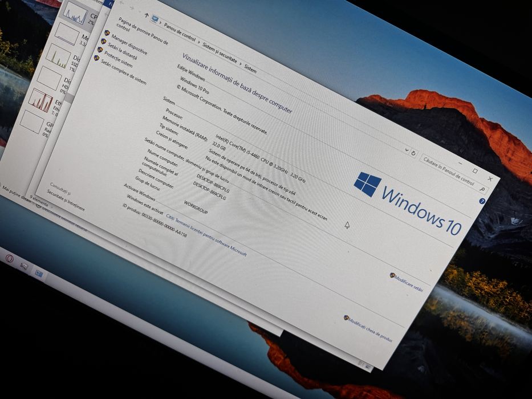
Task: Click the Windows este activat text
Action: click(145, 204)
